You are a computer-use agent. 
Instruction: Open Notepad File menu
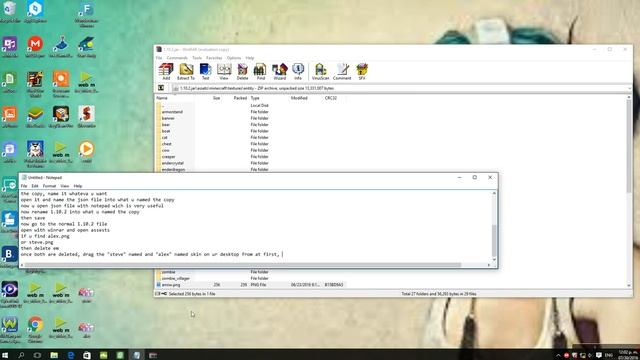[x=24, y=186]
